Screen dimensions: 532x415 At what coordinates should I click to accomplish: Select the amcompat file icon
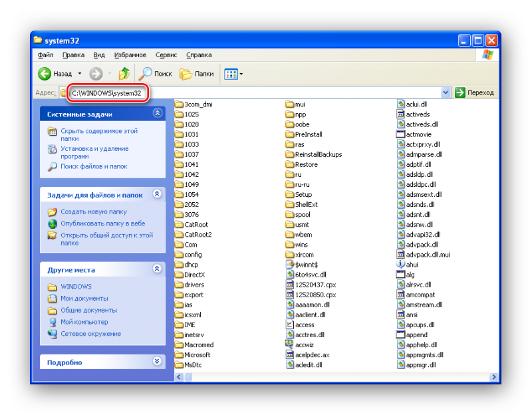(401, 294)
